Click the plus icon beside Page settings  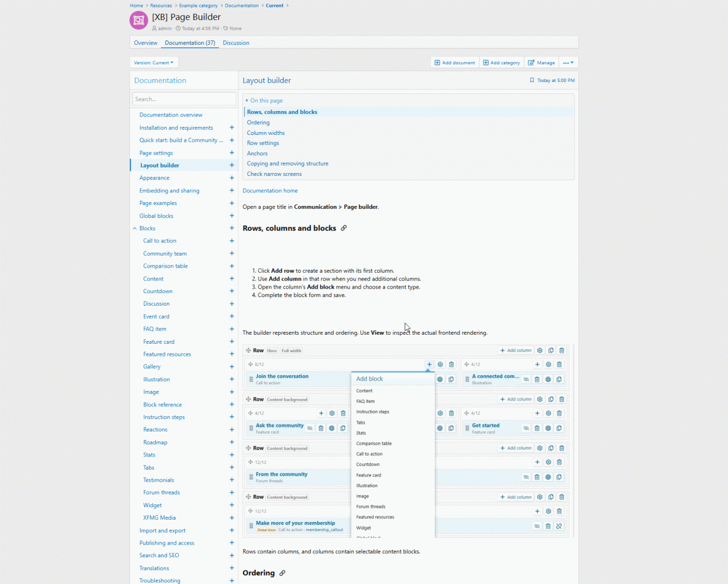231,153
